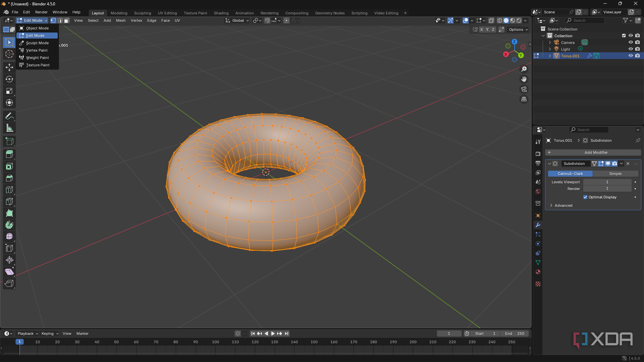
Task: Toggle X-axis mirror button
Action: click(482, 29)
